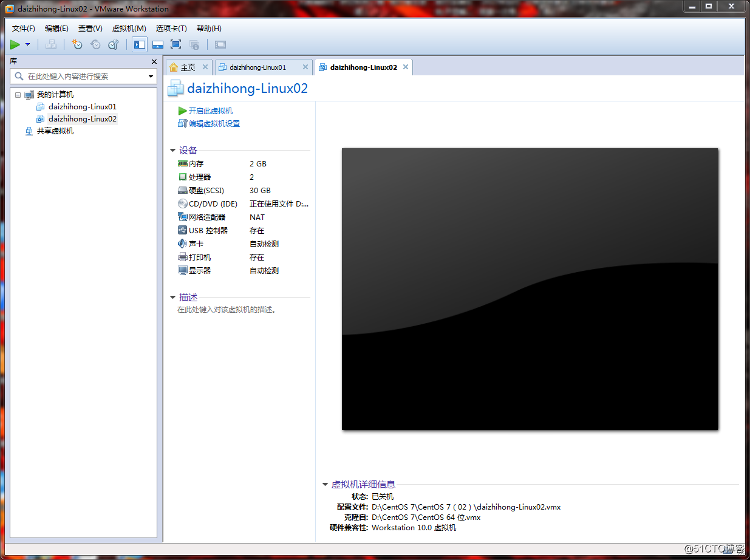Select 我的计算机 in the library tree
Viewport: 750px width, 560px height.
[x=55, y=95]
